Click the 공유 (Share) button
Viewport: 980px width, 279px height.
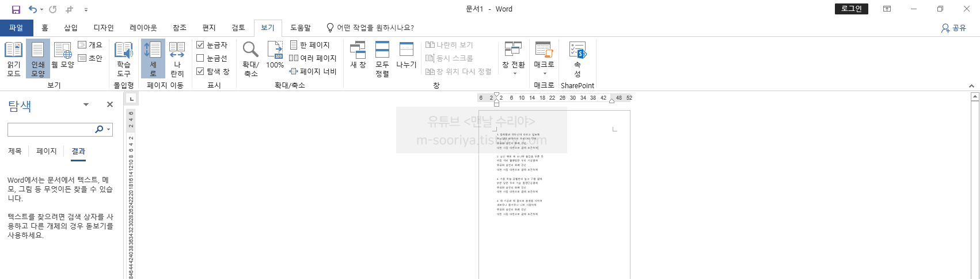coord(954,28)
